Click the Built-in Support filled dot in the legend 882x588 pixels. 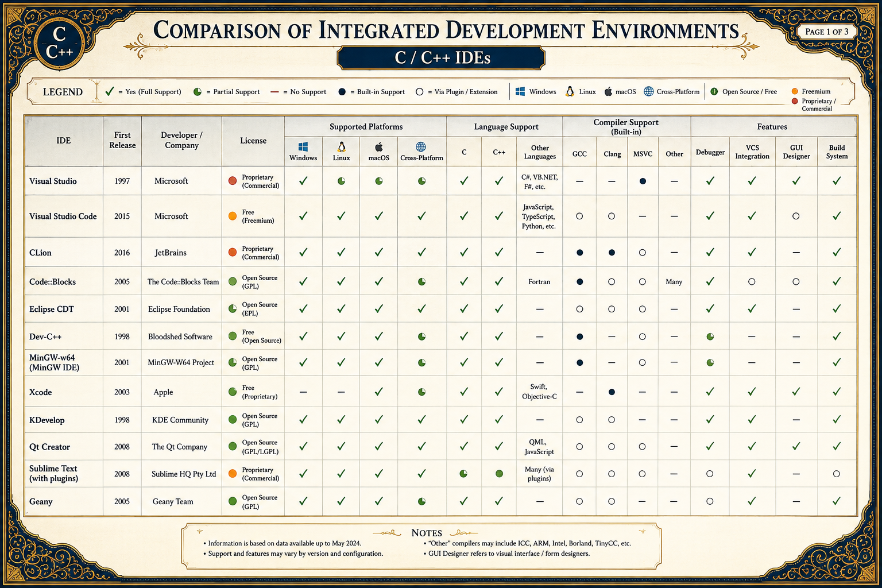click(342, 92)
